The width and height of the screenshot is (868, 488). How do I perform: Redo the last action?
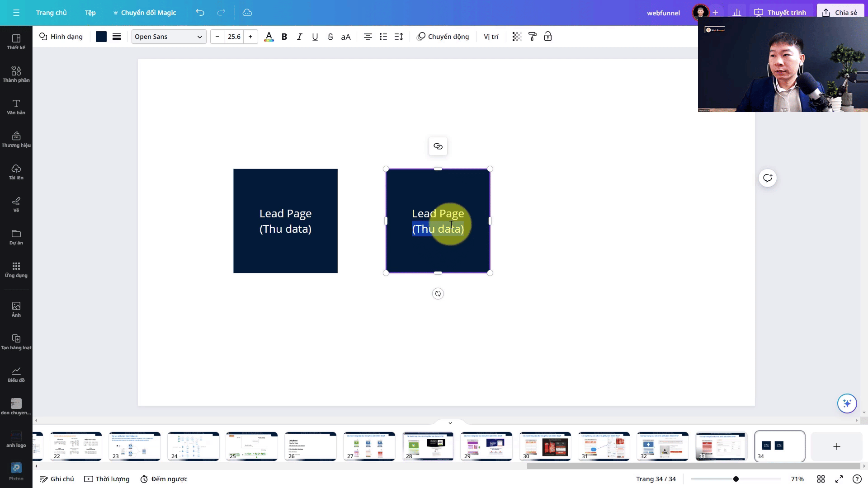click(x=221, y=13)
